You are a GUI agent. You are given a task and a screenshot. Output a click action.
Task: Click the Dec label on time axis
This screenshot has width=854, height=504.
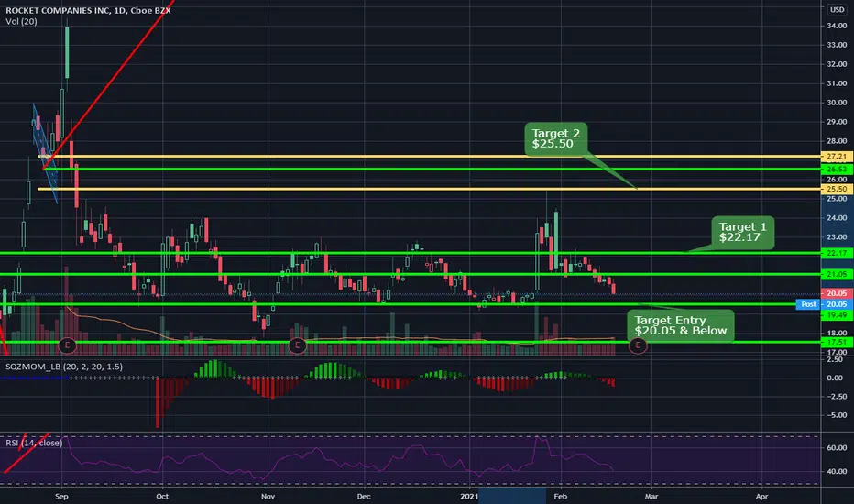click(363, 497)
